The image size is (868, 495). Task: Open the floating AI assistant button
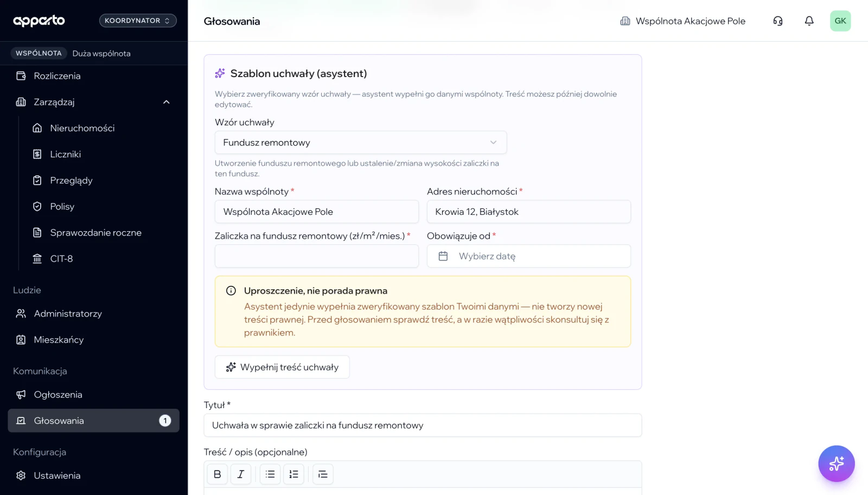point(836,464)
